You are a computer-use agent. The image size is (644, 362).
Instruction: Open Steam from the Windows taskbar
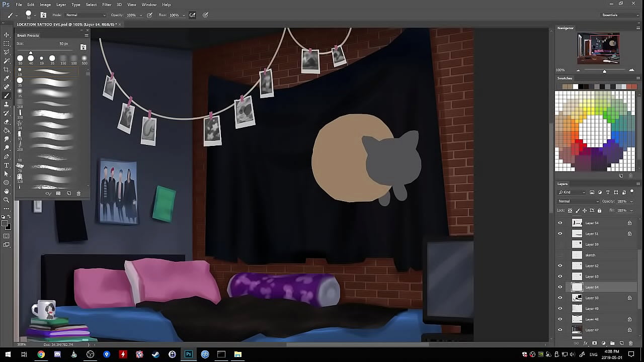(155, 354)
